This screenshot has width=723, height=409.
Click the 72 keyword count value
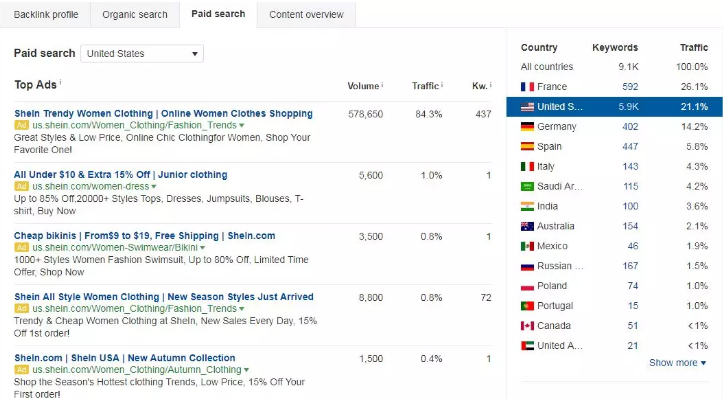click(486, 297)
